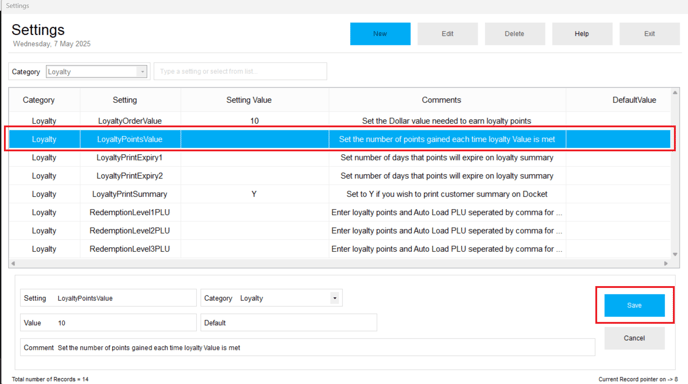Open the Category filter dropdown at top

click(142, 72)
